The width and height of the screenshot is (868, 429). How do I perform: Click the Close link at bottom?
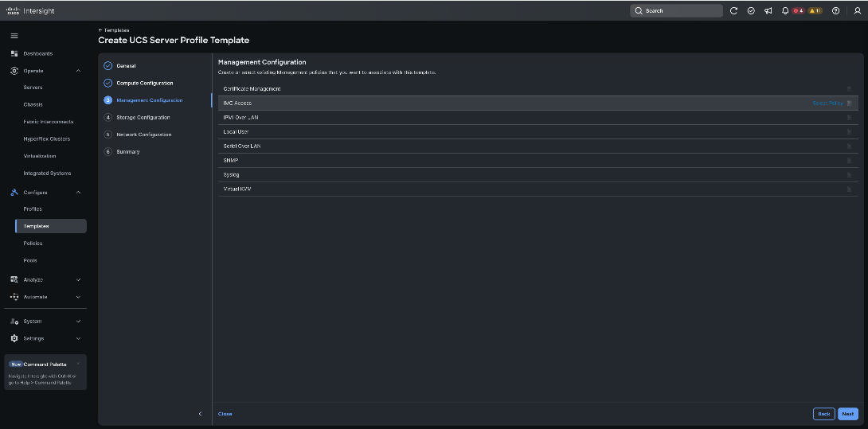point(225,414)
